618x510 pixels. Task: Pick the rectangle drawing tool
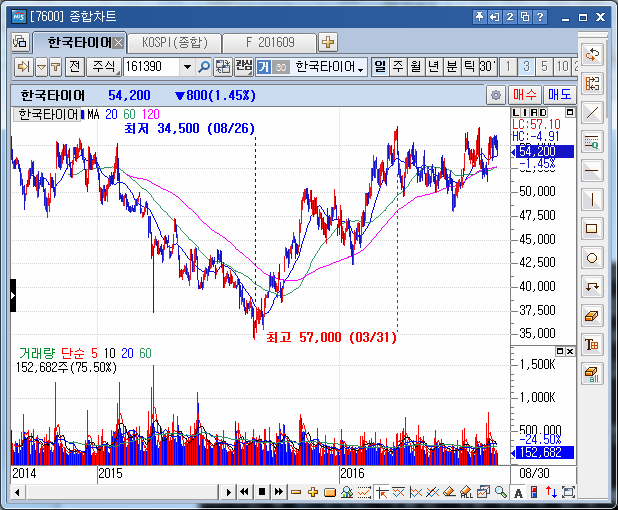click(x=592, y=228)
